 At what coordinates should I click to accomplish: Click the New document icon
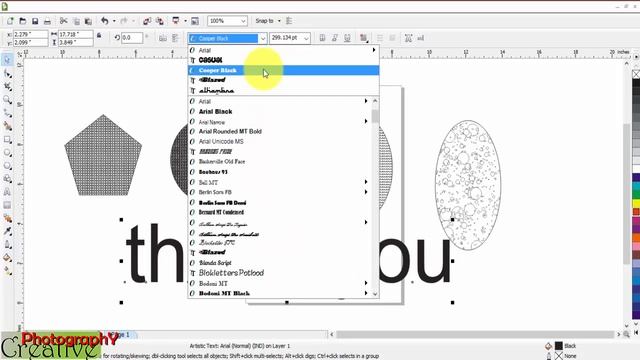(10, 21)
